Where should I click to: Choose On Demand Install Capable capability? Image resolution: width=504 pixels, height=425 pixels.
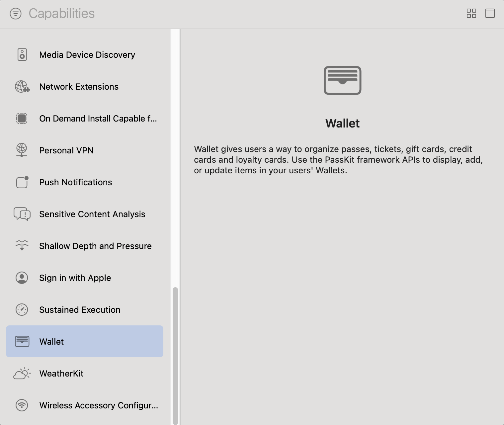85,119
